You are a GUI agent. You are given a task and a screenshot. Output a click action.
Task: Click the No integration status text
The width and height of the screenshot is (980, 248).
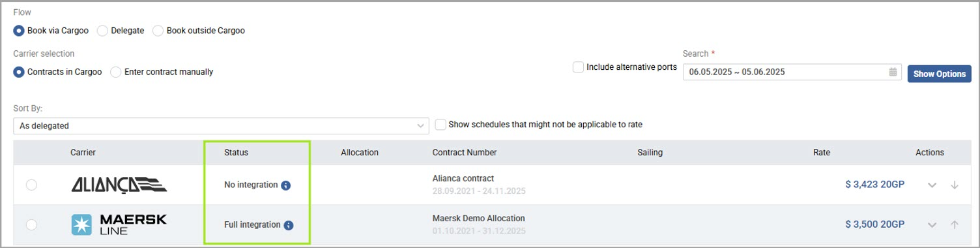pyautogui.click(x=251, y=185)
